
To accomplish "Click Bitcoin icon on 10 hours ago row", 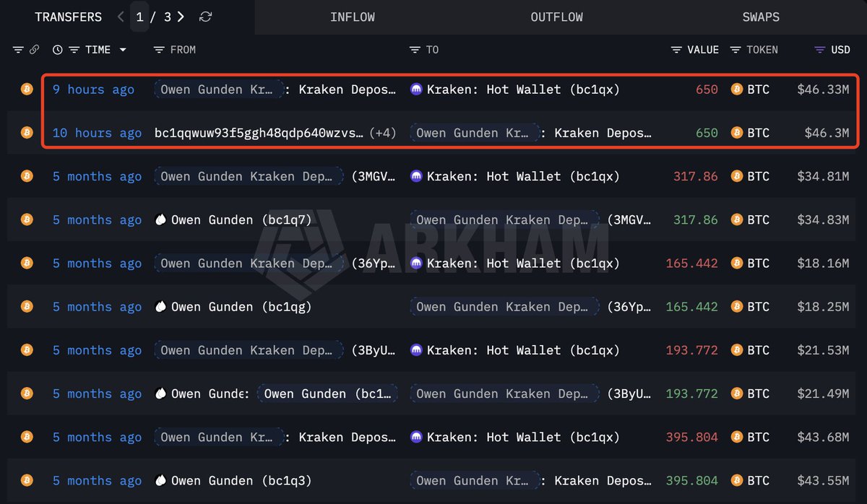I will pyautogui.click(x=27, y=133).
